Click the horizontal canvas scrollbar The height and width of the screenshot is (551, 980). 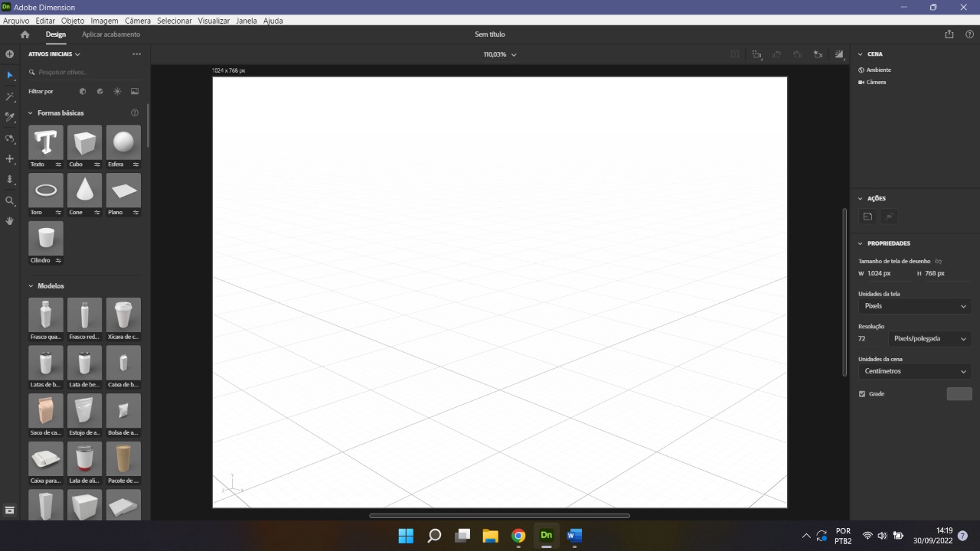click(499, 516)
